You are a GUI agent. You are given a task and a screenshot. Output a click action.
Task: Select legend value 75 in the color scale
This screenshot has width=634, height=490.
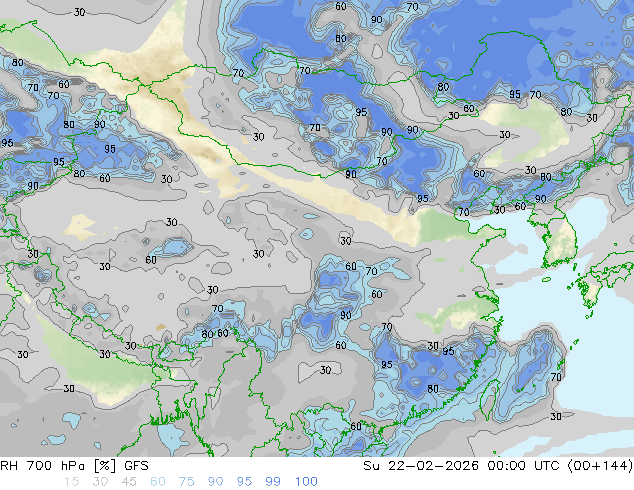pos(186,482)
